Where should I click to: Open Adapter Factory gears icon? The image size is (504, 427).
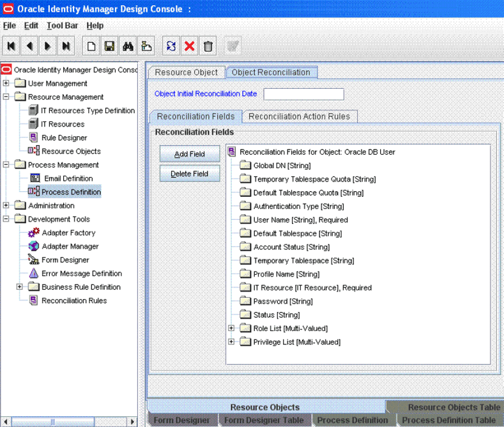pyautogui.click(x=34, y=232)
